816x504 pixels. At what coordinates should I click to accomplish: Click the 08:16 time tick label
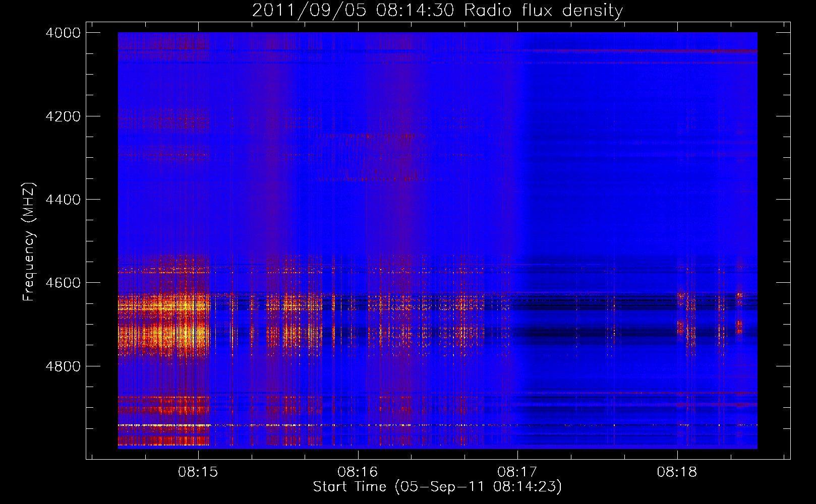(358, 472)
